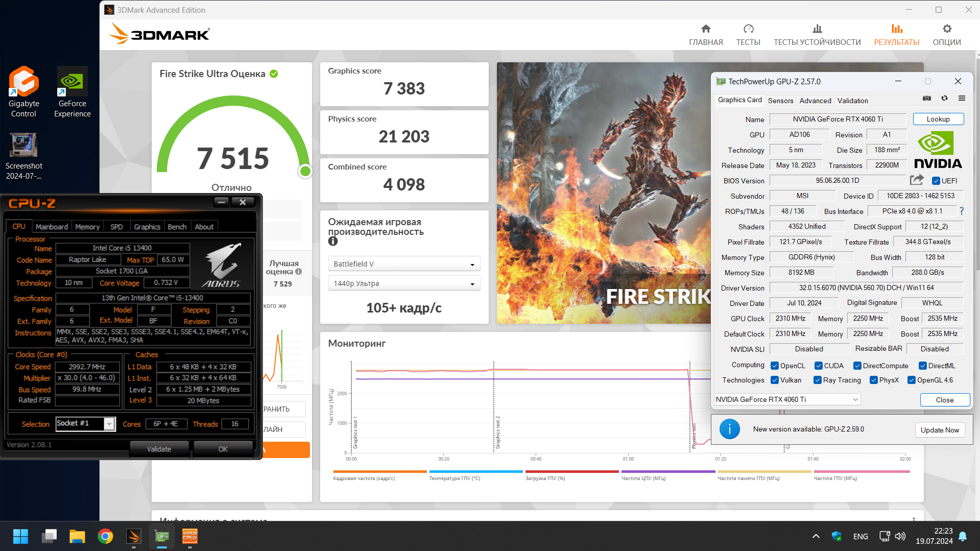Switch to Advanced tab in GPU-Z
This screenshot has height=551, width=980.
click(815, 101)
